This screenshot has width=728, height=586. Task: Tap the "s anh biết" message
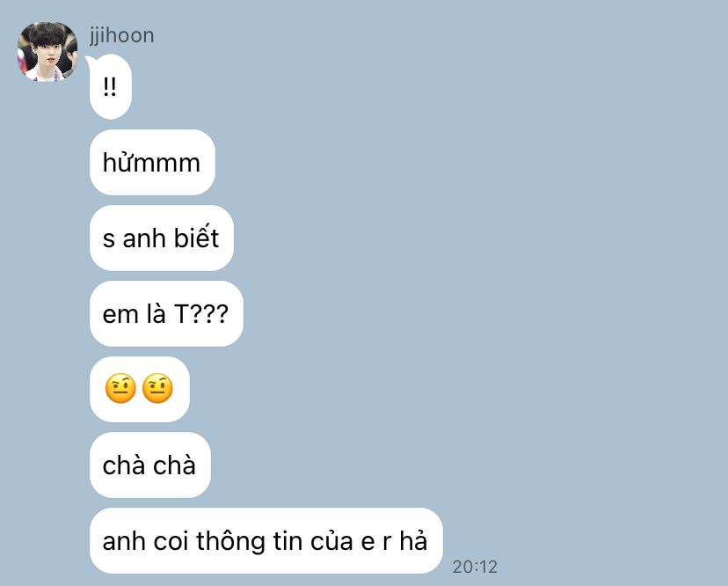pos(162,238)
